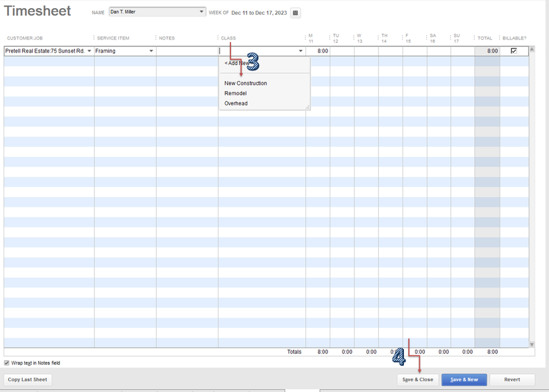
Task: Click the Notes column header
Action: 167,38
